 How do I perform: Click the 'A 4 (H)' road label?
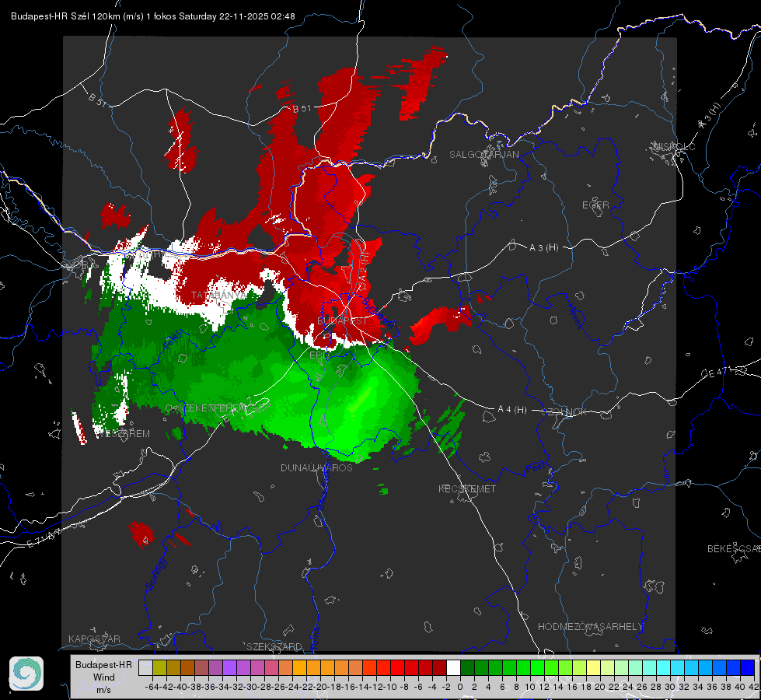(x=512, y=410)
